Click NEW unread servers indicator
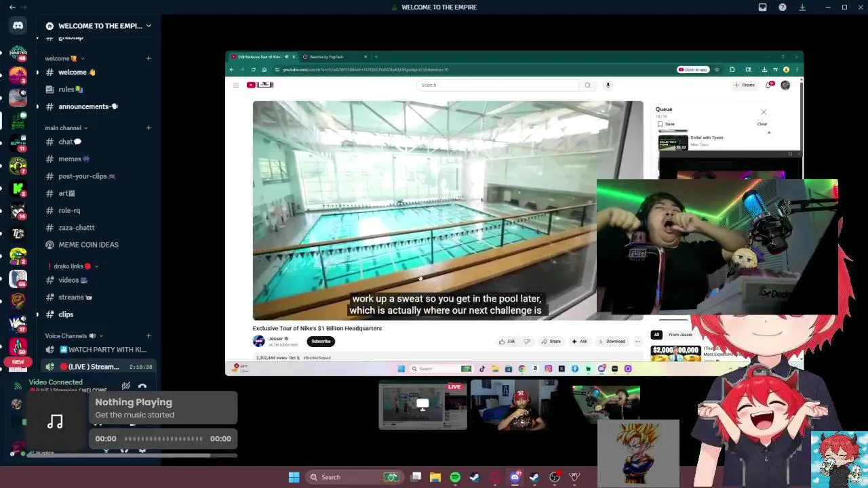 pos(18,362)
